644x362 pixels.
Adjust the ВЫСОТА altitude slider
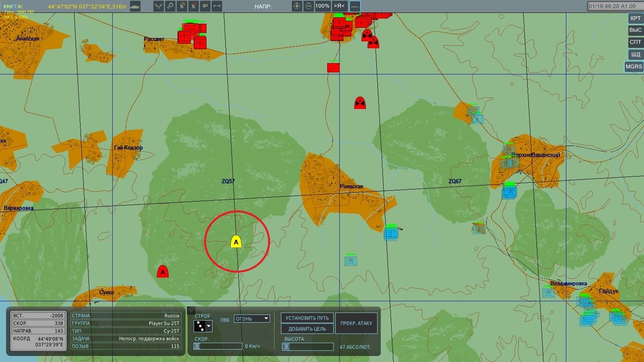point(308,347)
